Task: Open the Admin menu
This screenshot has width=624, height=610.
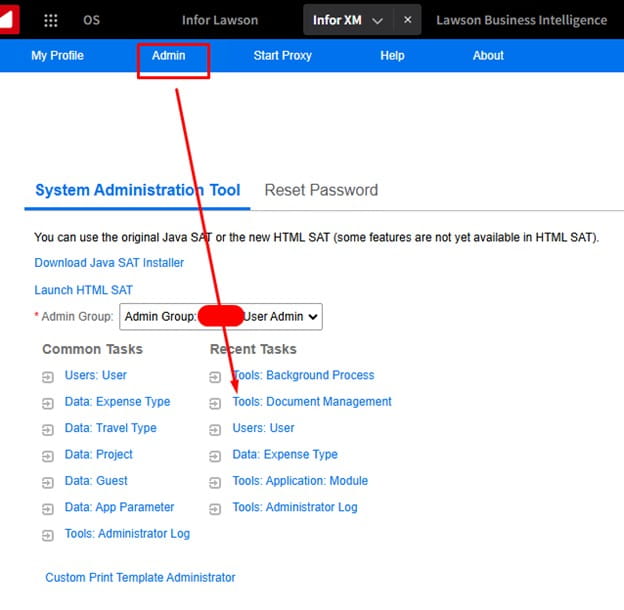Action: pyautogui.click(x=168, y=56)
